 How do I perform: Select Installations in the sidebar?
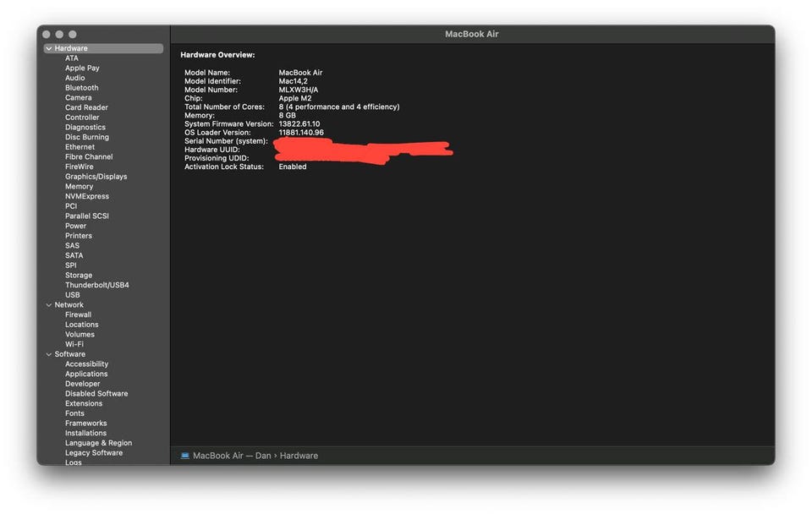(x=85, y=433)
